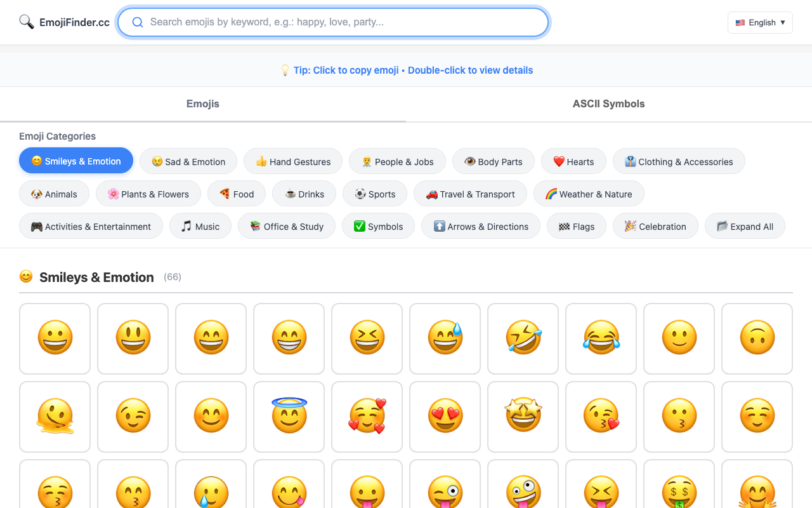
Task: Select Flags category
Action: [577, 226]
